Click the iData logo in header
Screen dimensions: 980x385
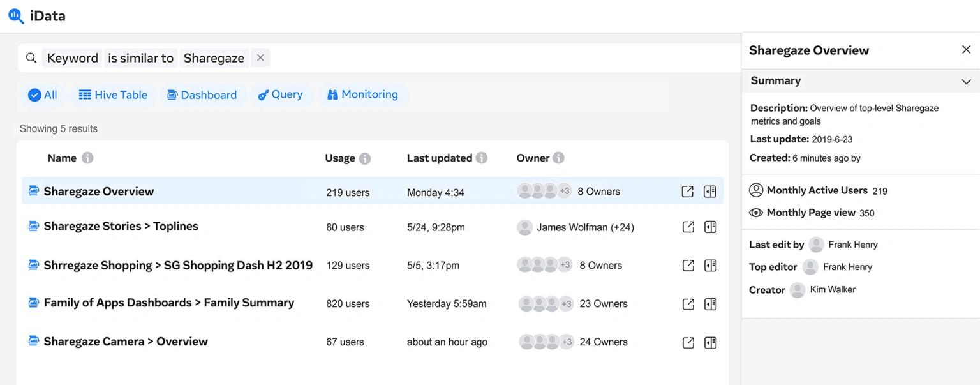pyautogui.click(x=37, y=16)
